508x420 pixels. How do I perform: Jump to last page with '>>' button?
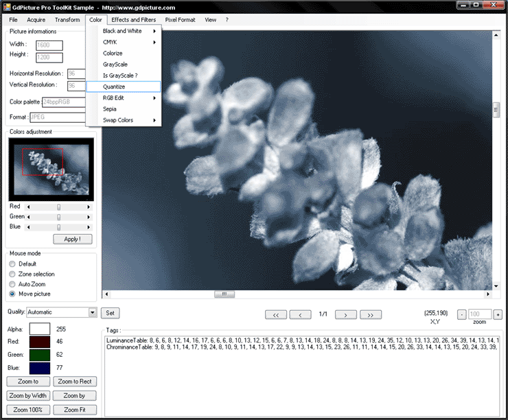pyautogui.click(x=370, y=314)
